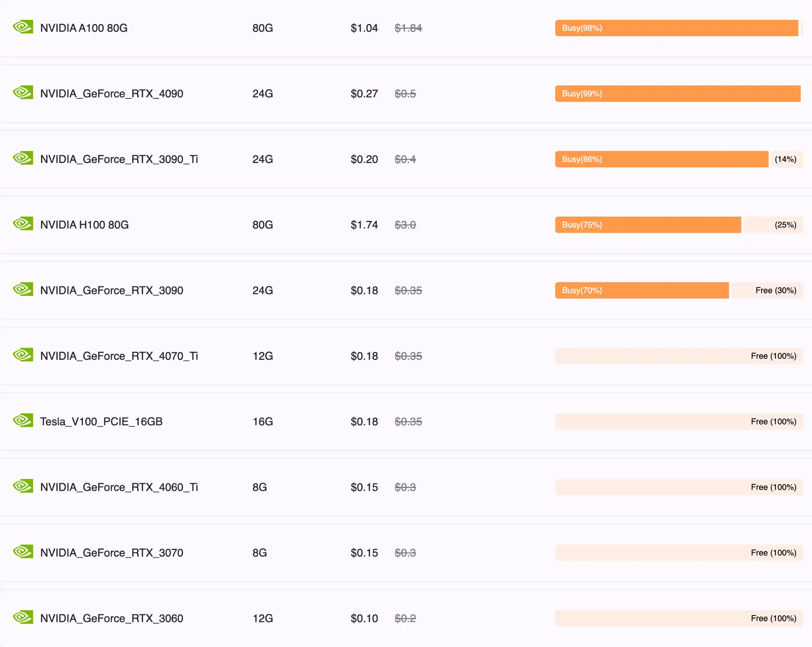812x647 pixels.
Task: Click the NVIDIA logo beside A100 80G
Action: [23, 27]
